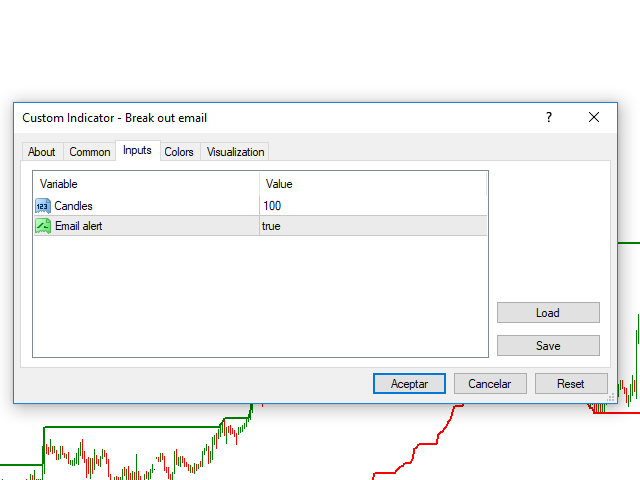Click the Email alert boolean icon
The height and width of the screenshot is (480, 640).
coord(43,226)
